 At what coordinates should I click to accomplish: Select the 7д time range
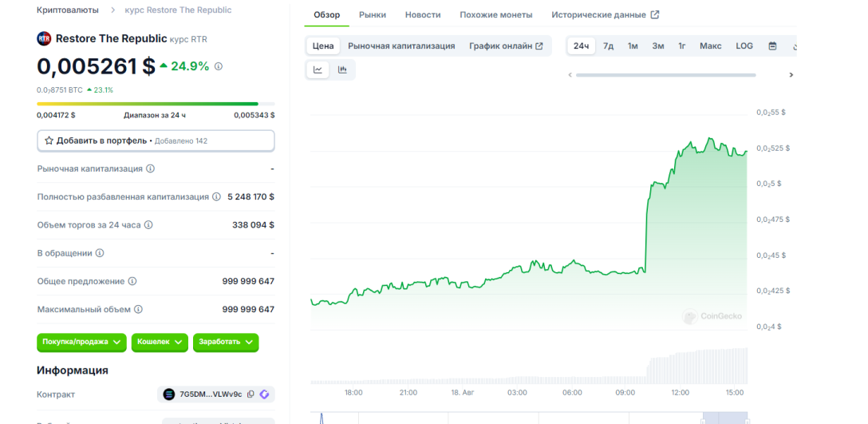(x=608, y=46)
